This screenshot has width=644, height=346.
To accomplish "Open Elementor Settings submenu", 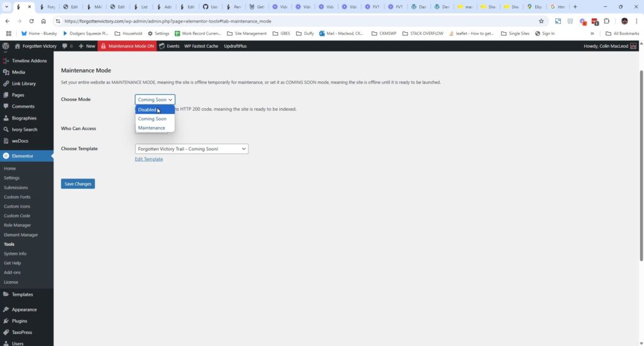I will tap(11, 178).
